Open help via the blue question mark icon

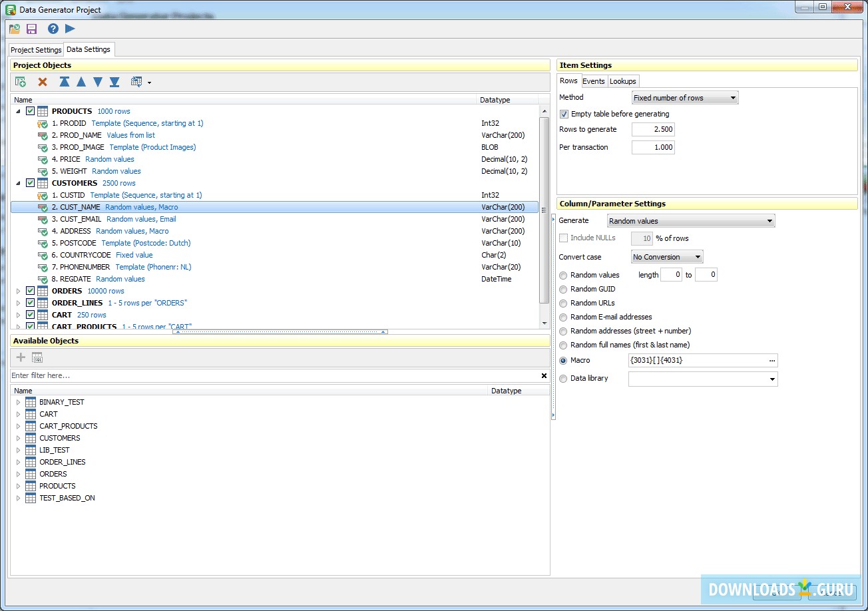pyautogui.click(x=53, y=29)
